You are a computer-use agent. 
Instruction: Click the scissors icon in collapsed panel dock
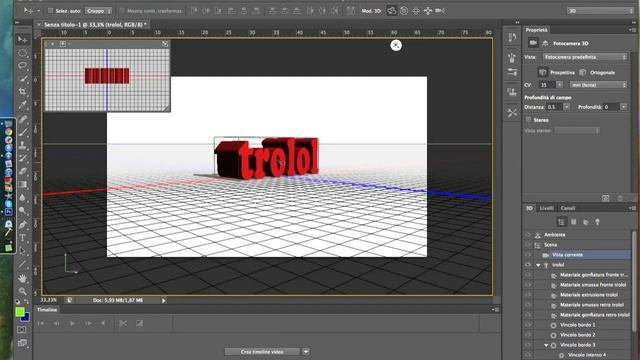pyautogui.click(x=512, y=113)
